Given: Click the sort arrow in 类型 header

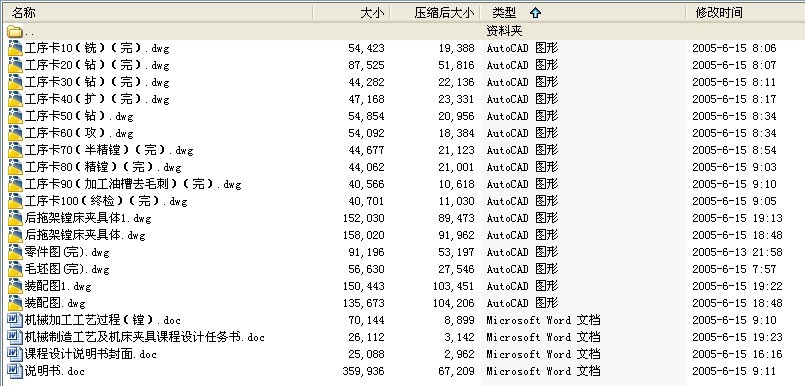Looking at the screenshot, I should [x=535, y=13].
